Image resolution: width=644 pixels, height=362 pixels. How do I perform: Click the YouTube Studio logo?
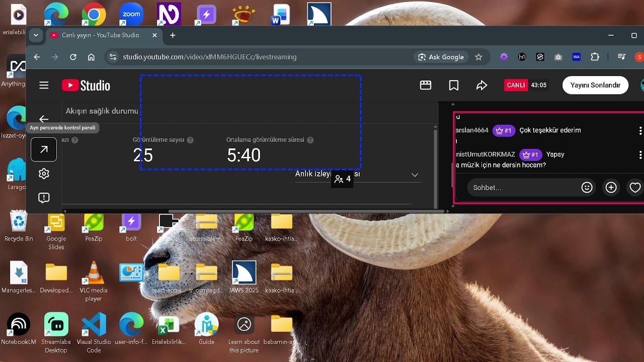(x=86, y=85)
